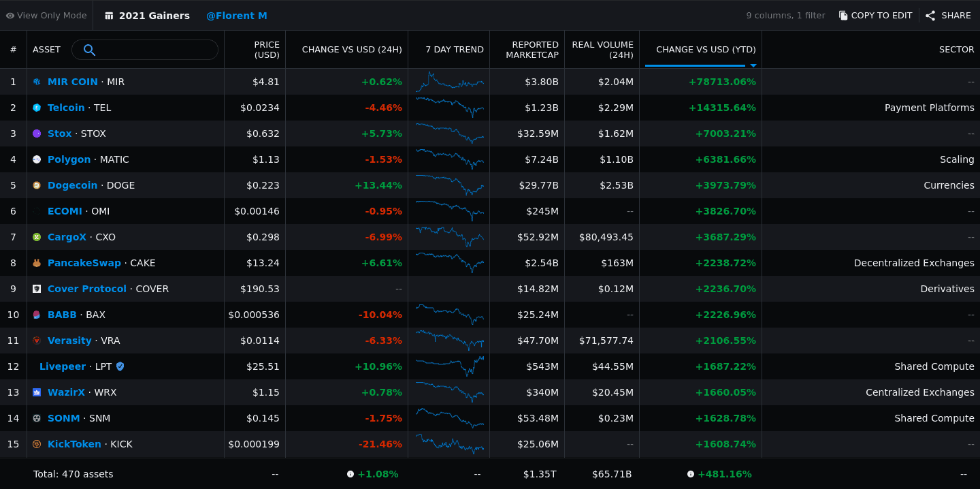Click the SONM logo icon

coord(37,418)
